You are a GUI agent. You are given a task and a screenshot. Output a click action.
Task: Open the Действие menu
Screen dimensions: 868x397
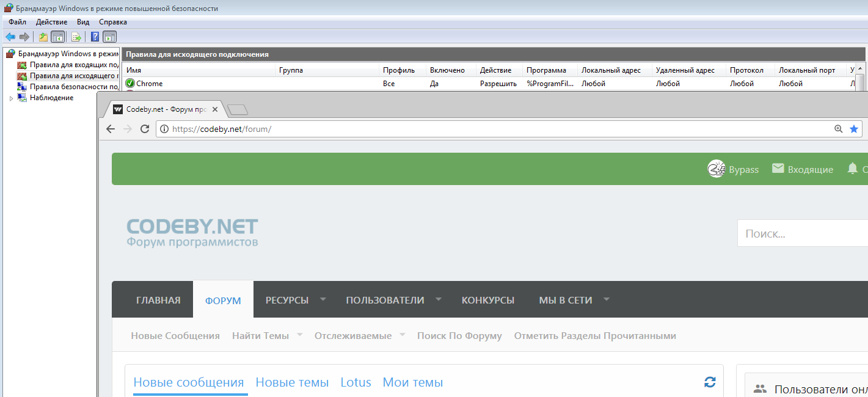click(51, 22)
